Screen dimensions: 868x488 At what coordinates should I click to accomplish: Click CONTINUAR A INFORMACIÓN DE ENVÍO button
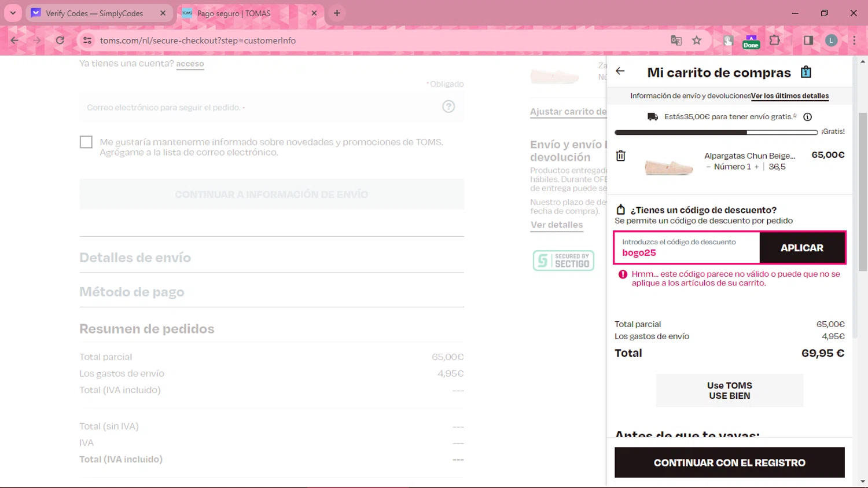tap(271, 195)
